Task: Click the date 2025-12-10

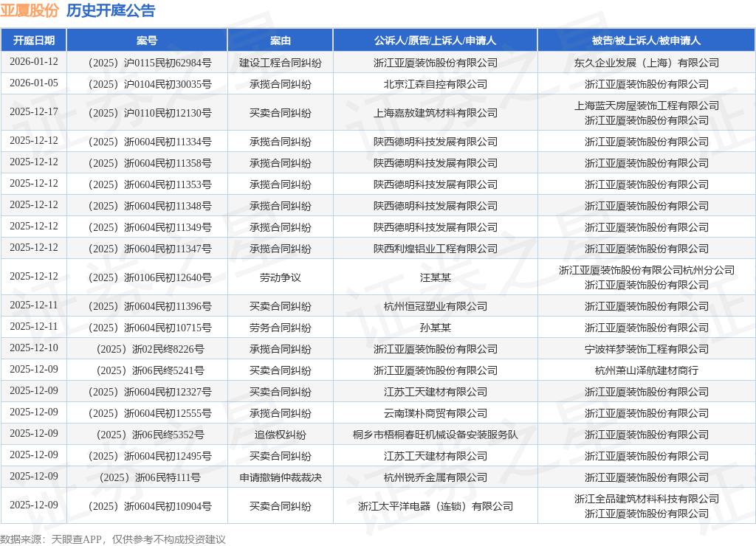Action: click(x=34, y=348)
